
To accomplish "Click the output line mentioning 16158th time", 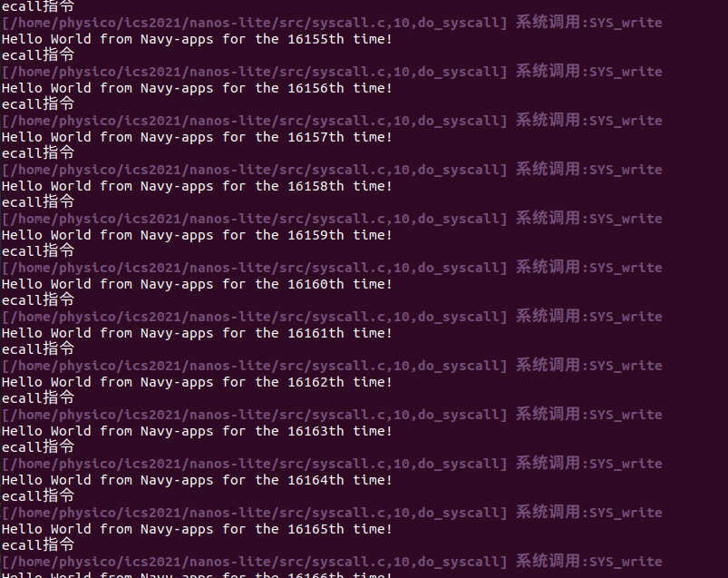I will tap(197, 186).
